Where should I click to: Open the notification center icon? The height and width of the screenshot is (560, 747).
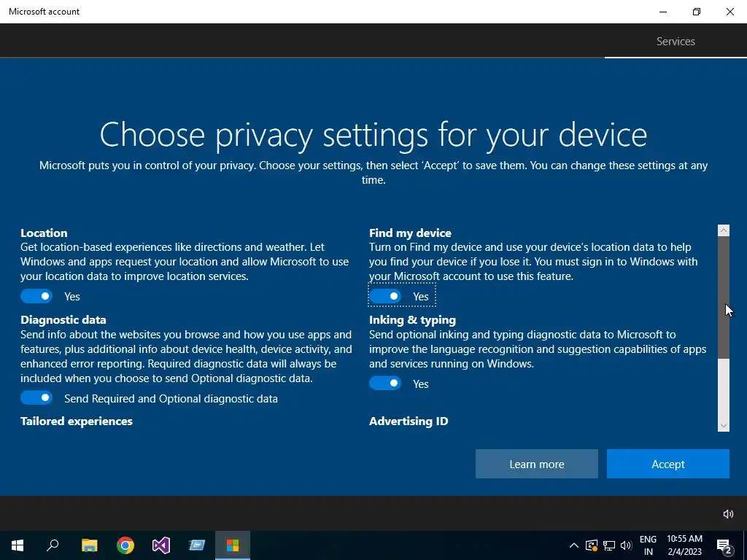[724, 545]
